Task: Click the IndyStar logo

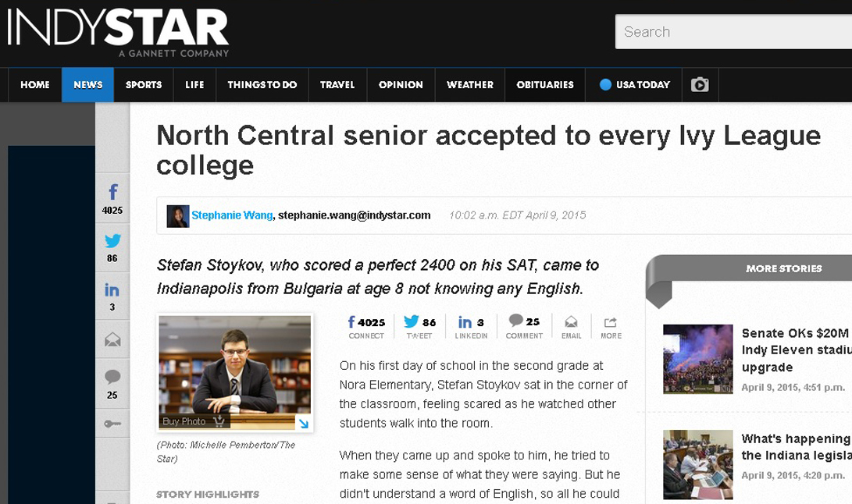Action: (x=118, y=31)
